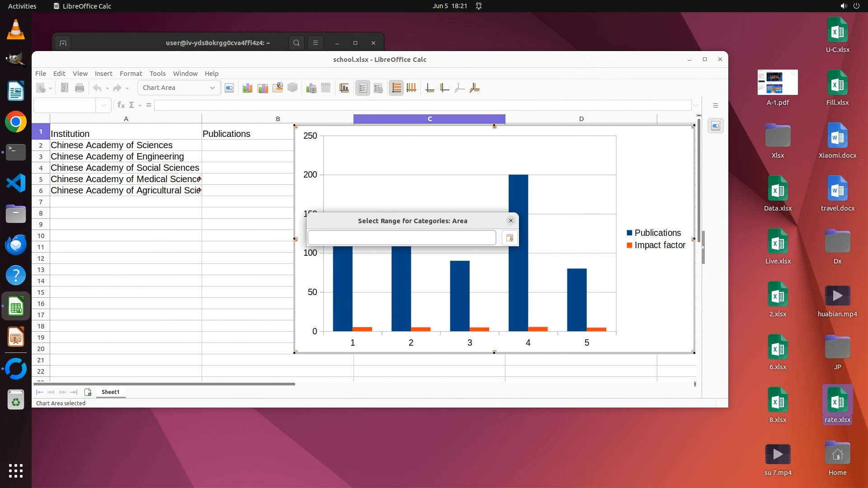Click the shrink button in range dialog
This screenshot has width=868, height=488.
coord(509,238)
